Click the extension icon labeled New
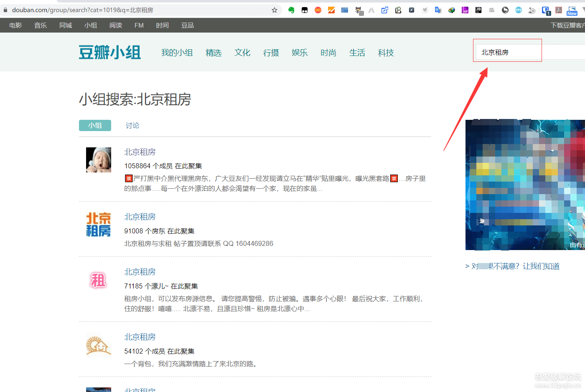The image size is (585, 392). [572, 11]
